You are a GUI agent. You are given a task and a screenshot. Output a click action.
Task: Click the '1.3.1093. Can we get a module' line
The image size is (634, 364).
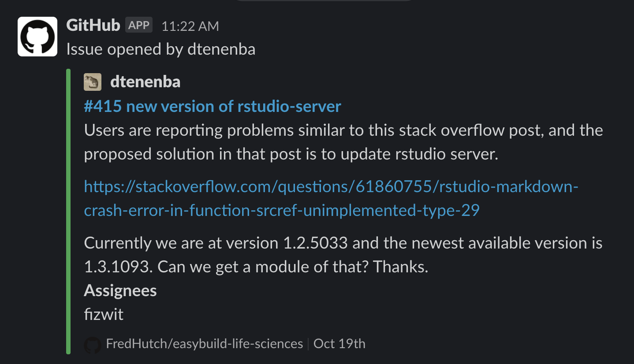click(256, 267)
